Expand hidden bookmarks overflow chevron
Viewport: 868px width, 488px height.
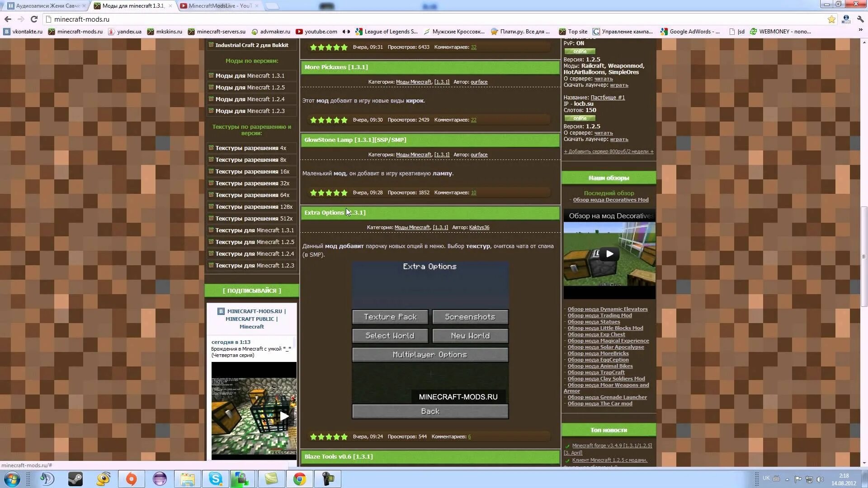tap(860, 30)
